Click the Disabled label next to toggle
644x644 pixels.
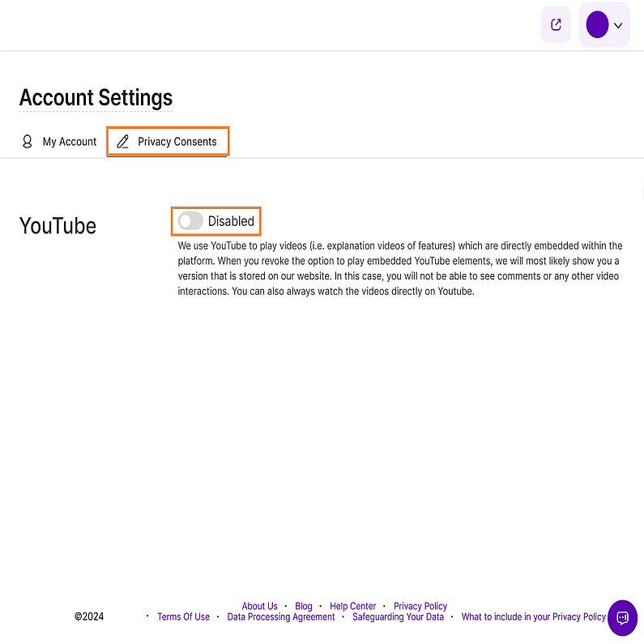pos(231,221)
